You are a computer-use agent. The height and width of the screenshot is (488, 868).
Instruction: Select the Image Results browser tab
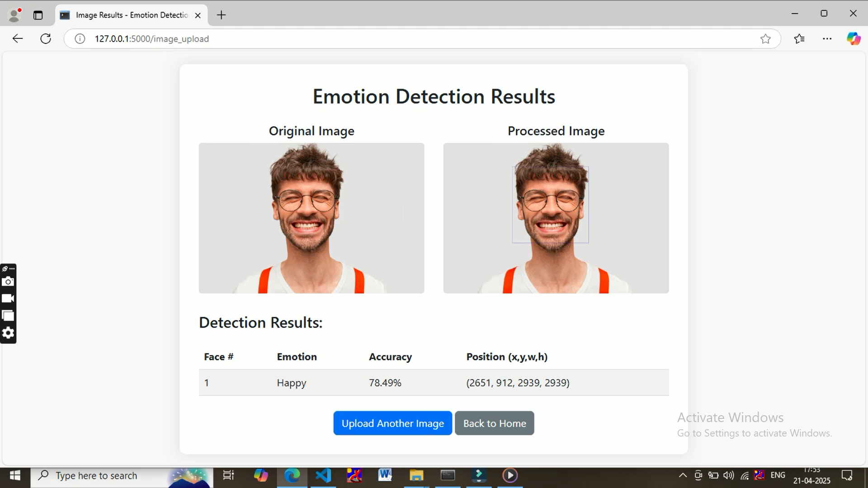131,15
